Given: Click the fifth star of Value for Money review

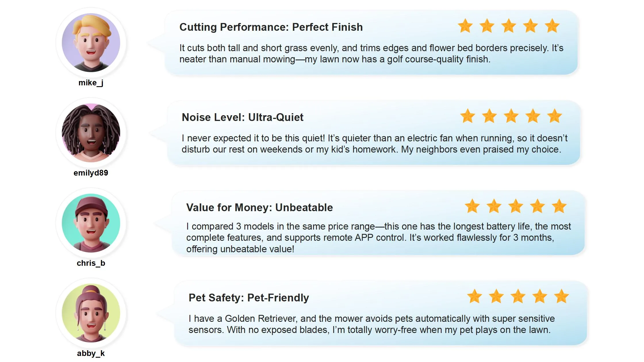Looking at the screenshot, I should point(559,206).
